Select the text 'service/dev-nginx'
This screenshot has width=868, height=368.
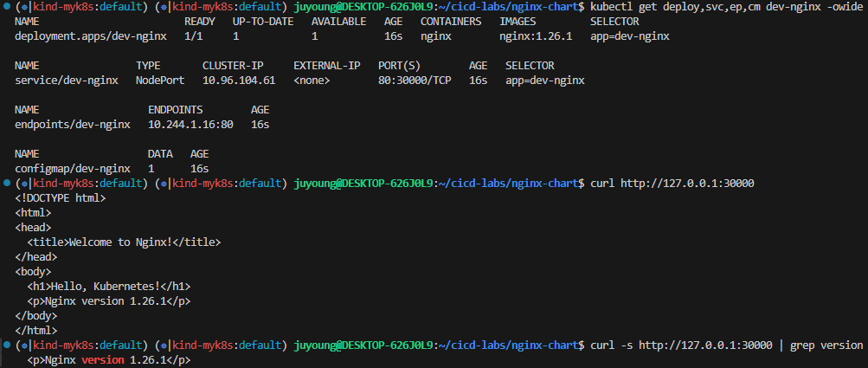coord(67,81)
